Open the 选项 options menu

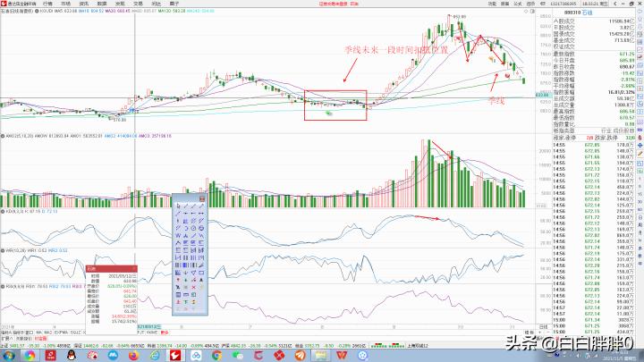[x=530, y=4]
